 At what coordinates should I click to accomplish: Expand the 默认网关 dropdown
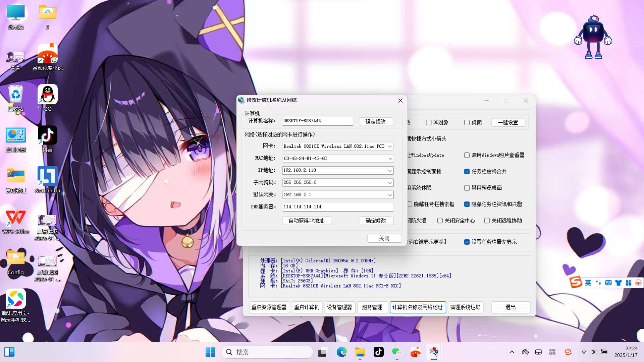(390, 195)
